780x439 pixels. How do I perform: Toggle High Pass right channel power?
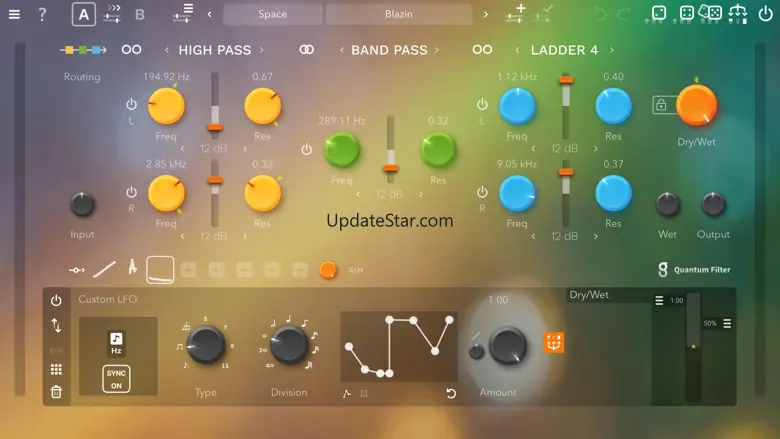coord(131,192)
